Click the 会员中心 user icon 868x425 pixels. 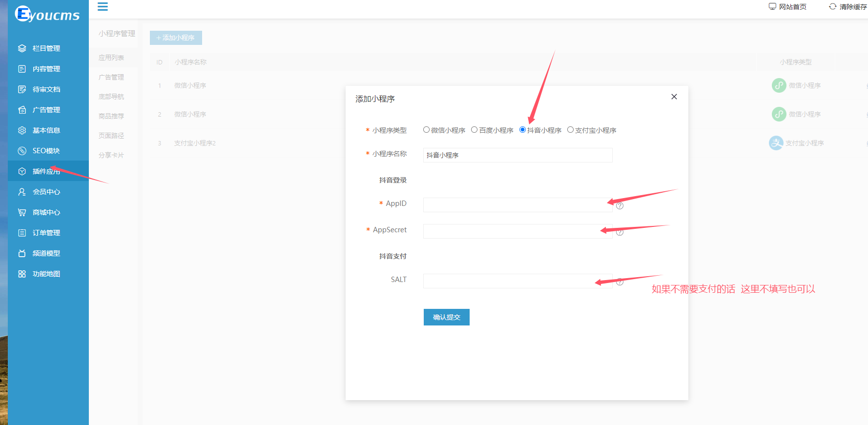pyautogui.click(x=22, y=192)
